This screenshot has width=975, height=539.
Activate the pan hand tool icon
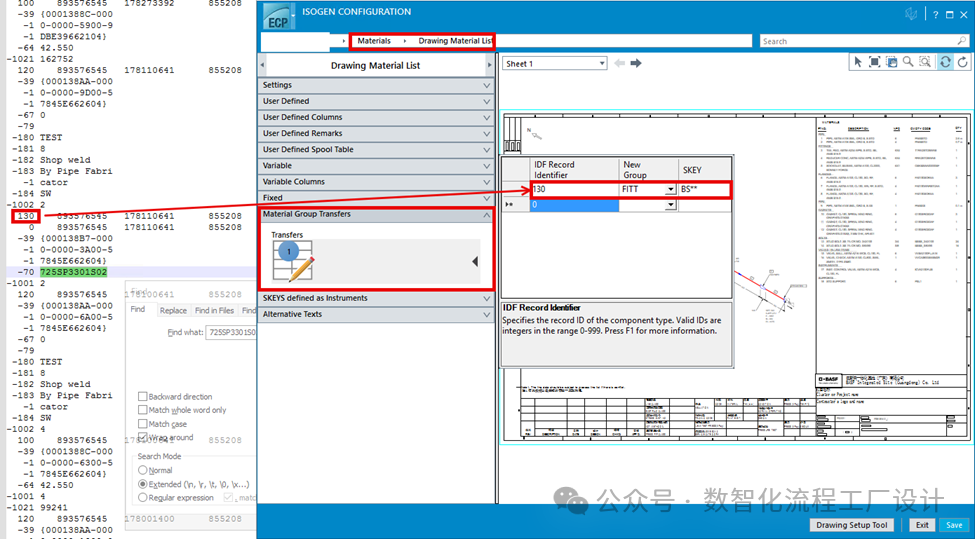coord(891,62)
